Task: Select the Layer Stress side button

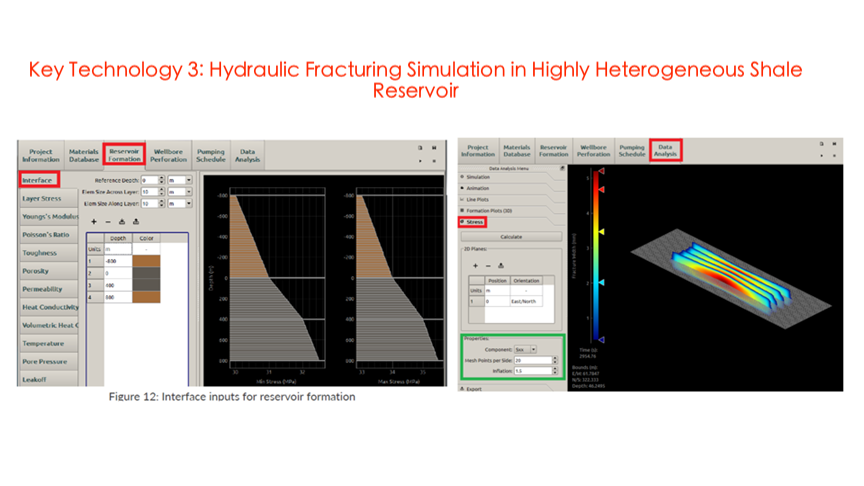Action: point(43,198)
